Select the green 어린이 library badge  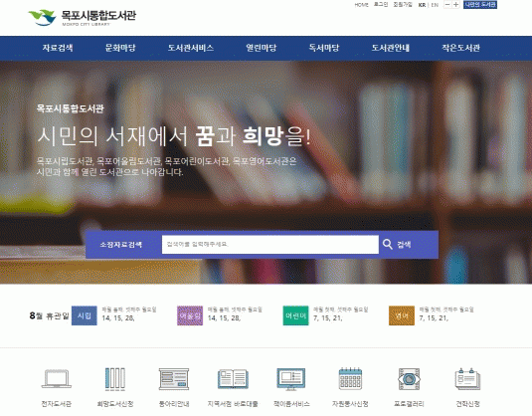(296, 315)
